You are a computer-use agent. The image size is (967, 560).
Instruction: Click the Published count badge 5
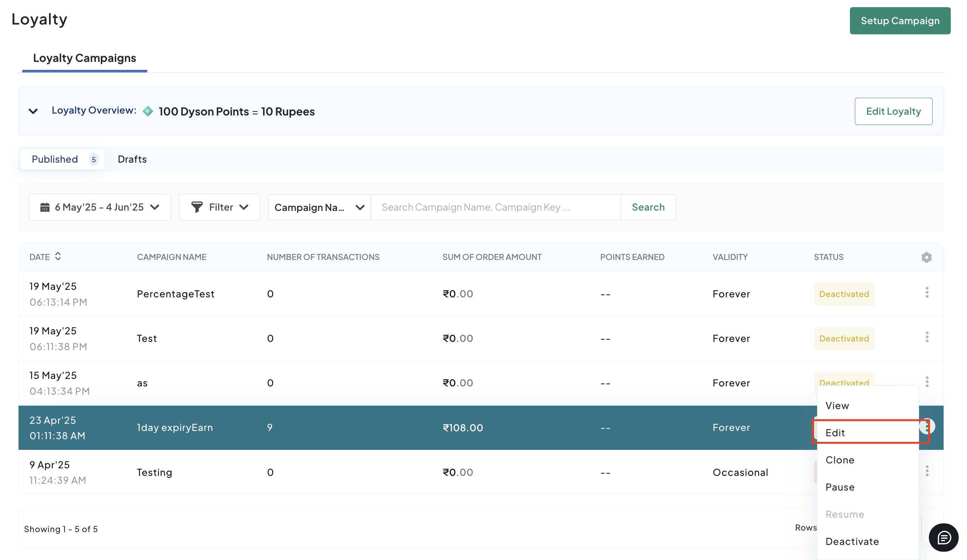click(x=94, y=159)
